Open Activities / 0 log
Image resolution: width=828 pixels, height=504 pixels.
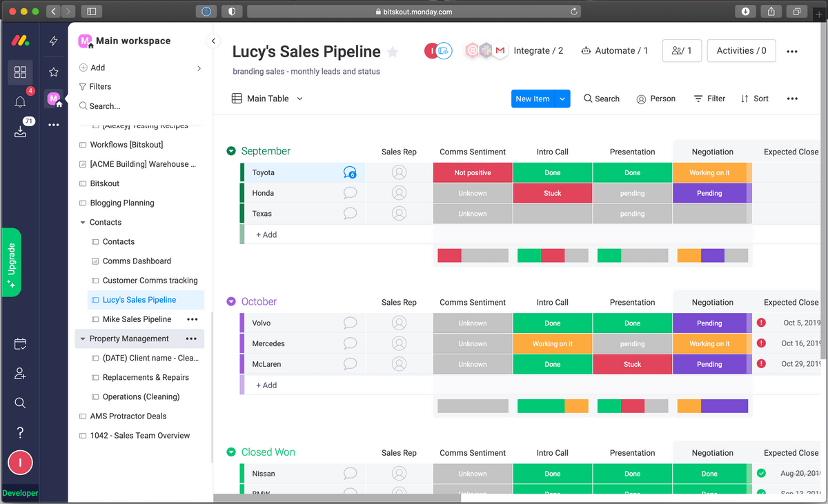pos(741,51)
